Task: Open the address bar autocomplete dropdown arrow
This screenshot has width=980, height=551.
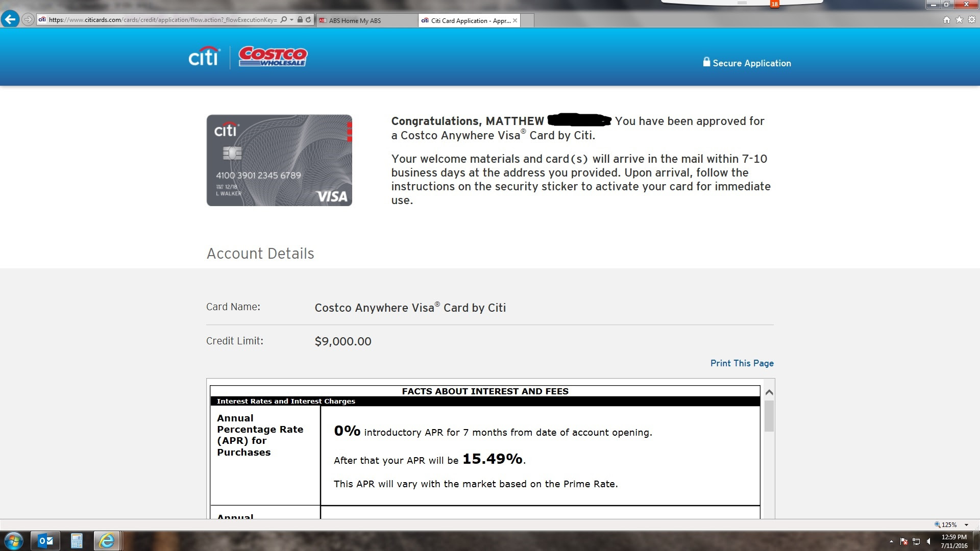Action: [x=291, y=20]
